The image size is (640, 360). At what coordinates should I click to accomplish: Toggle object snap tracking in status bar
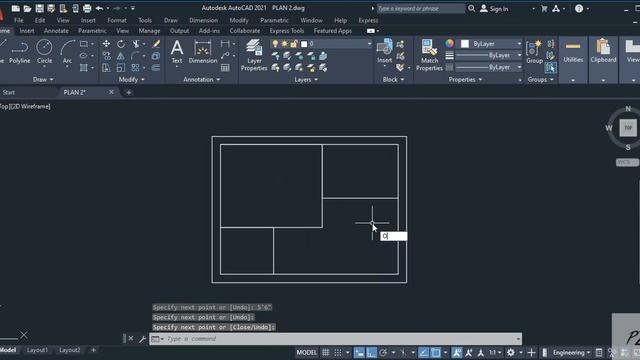[424, 353]
